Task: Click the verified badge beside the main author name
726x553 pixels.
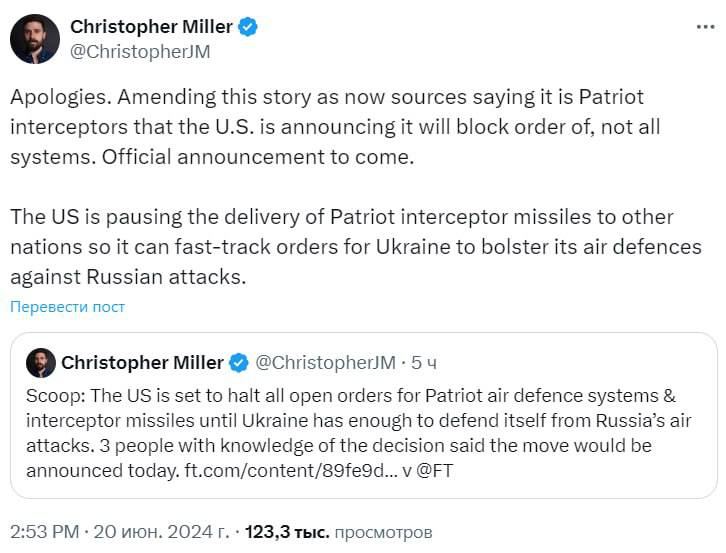Action: [x=248, y=27]
